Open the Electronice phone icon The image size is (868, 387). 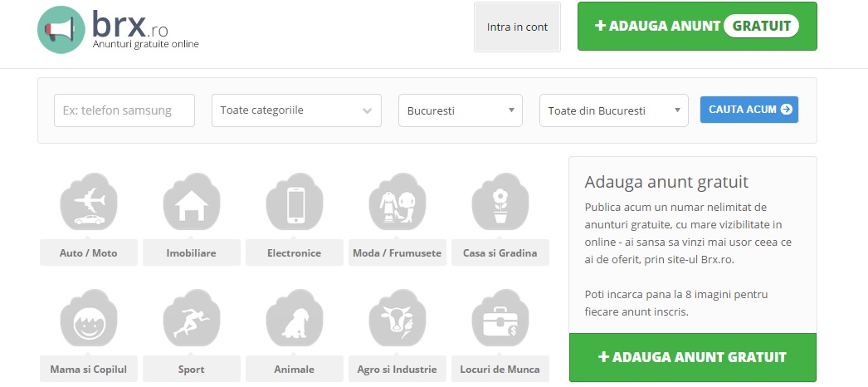pyautogui.click(x=295, y=204)
